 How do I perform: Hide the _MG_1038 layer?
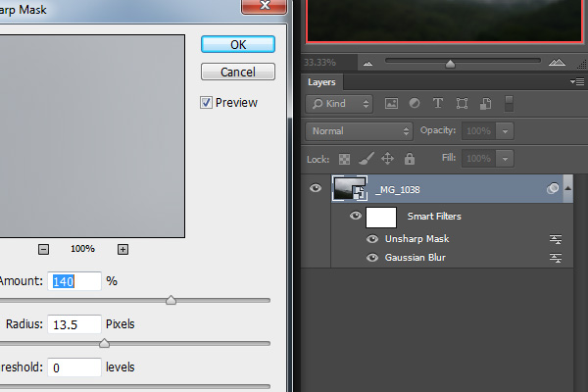316,187
